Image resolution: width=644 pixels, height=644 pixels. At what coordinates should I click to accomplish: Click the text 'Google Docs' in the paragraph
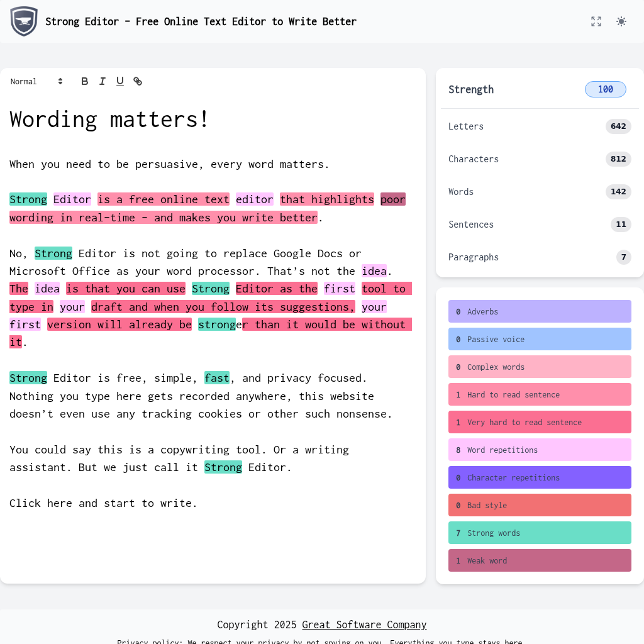(x=308, y=253)
